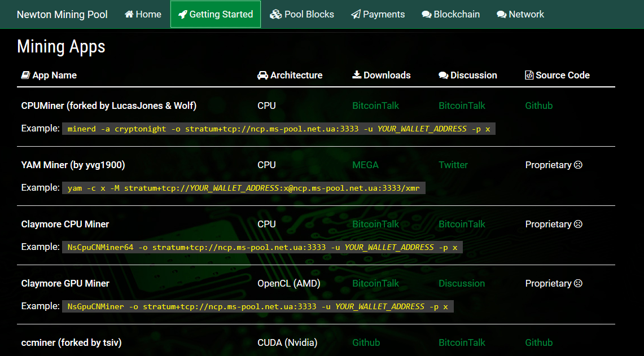Click the Claymore CPU Miner name
Screen dimensions: 644x356
pyautogui.click(x=65, y=224)
